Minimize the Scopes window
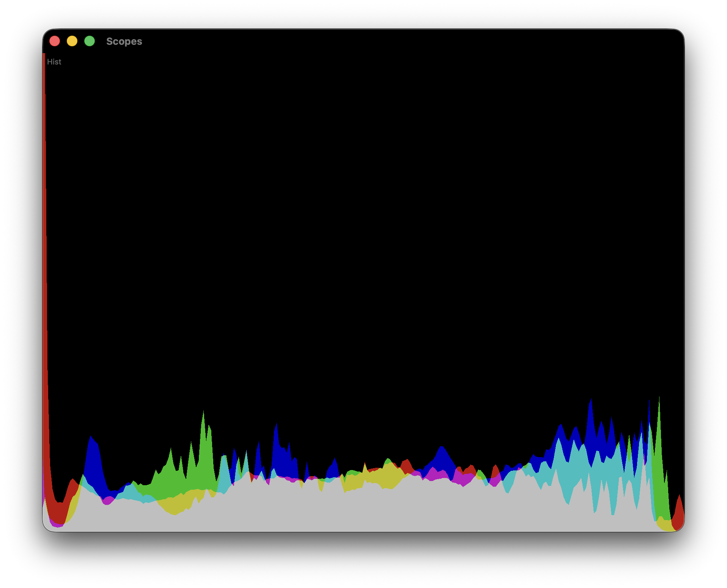 click(x=72, y=40)
